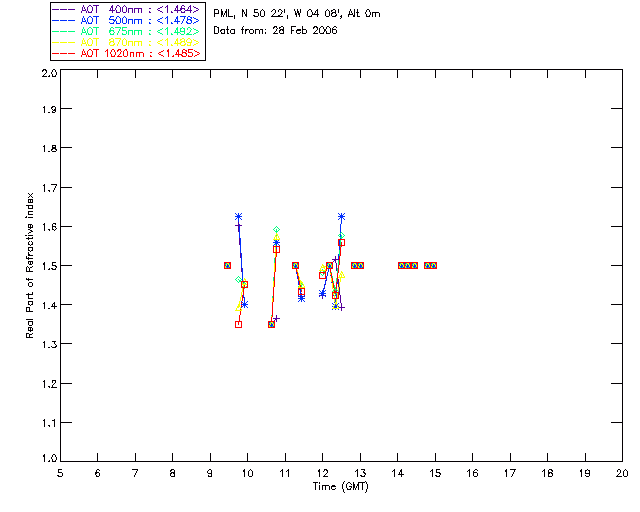Click the 'Real Part of Refractive index' axis label

point(30,265)
